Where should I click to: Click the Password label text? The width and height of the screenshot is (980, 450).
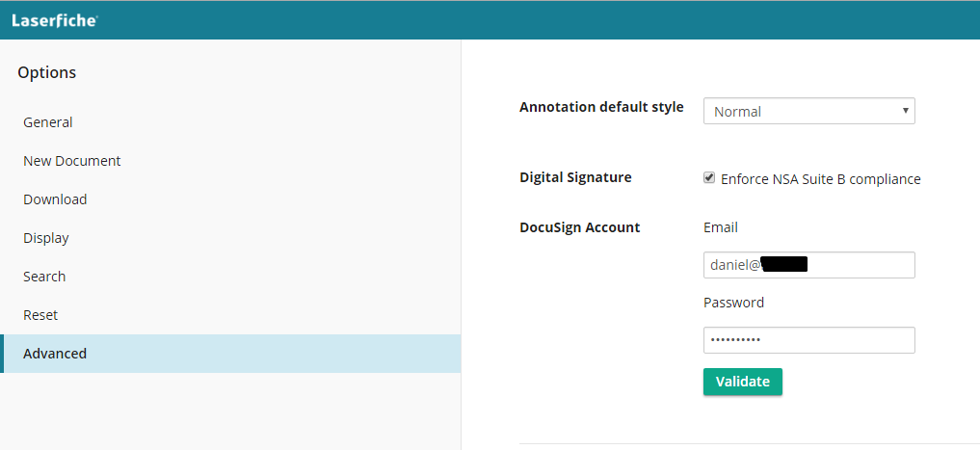(x=733, y=303)
